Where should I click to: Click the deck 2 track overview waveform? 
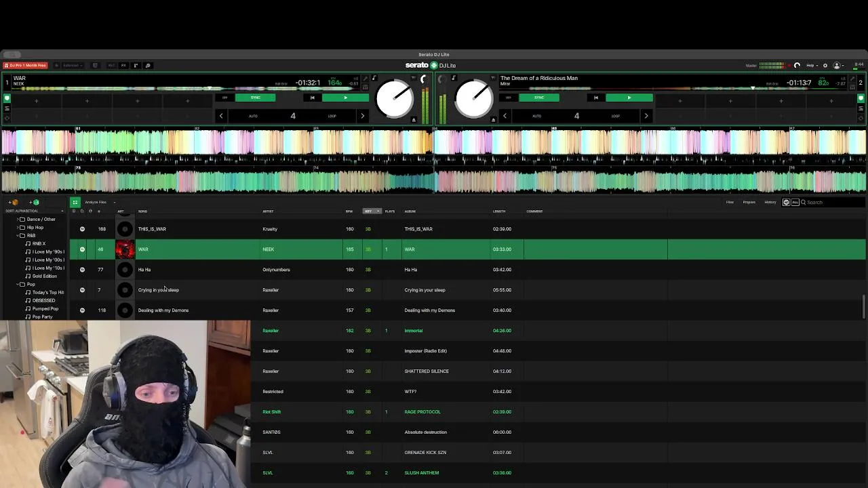coord(671,88)
